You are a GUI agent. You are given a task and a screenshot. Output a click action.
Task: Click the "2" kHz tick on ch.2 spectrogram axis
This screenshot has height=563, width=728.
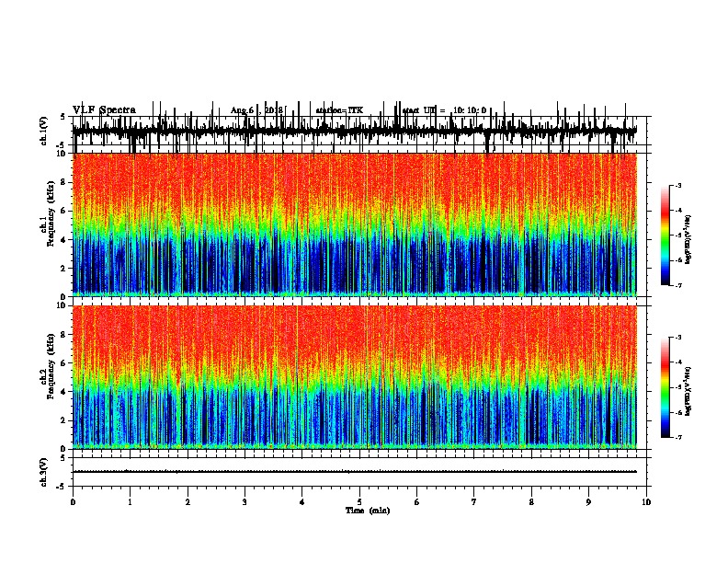click(x=63, y=420)
